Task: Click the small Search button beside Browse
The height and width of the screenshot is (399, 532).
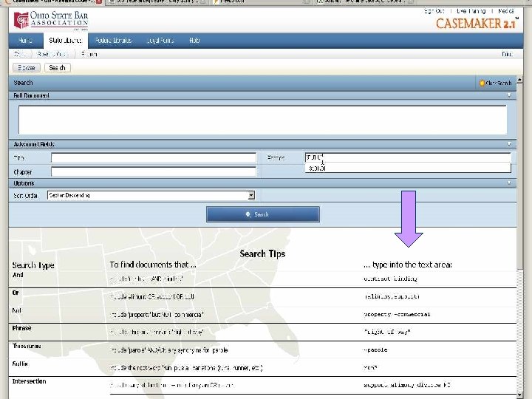Action: 58,67
